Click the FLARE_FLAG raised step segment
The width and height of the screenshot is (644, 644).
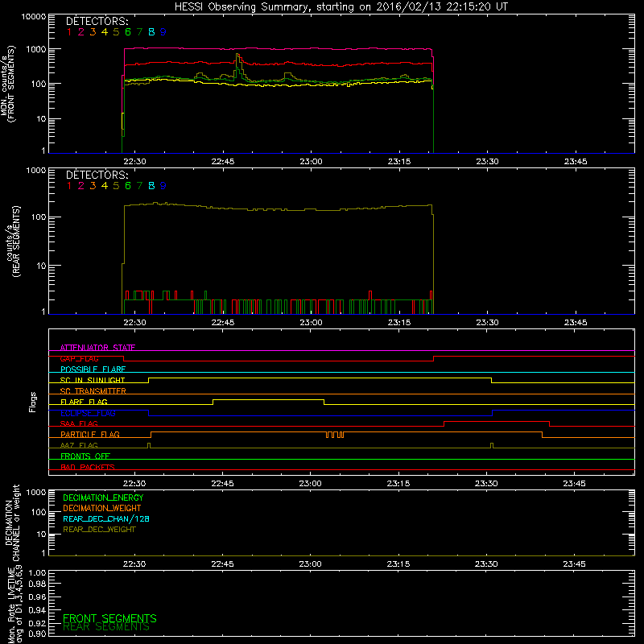pyautogui.click(x=268, y=399)
